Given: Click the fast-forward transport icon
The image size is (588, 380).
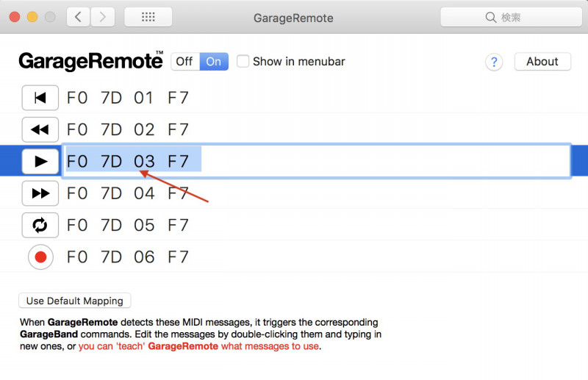Looking at the screenshot, I should 40,193.
